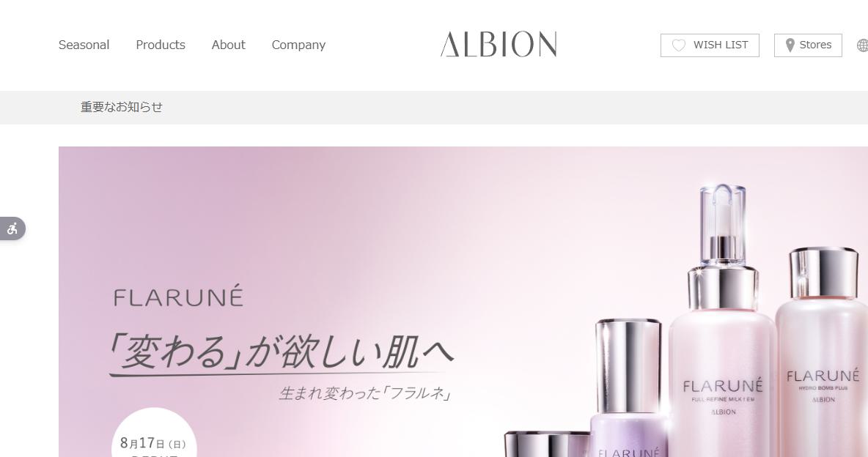This screenshot has width=868, height=457.
Task: Click the FLARUNÉ brand name in banner
Action: tap(178, 296)
